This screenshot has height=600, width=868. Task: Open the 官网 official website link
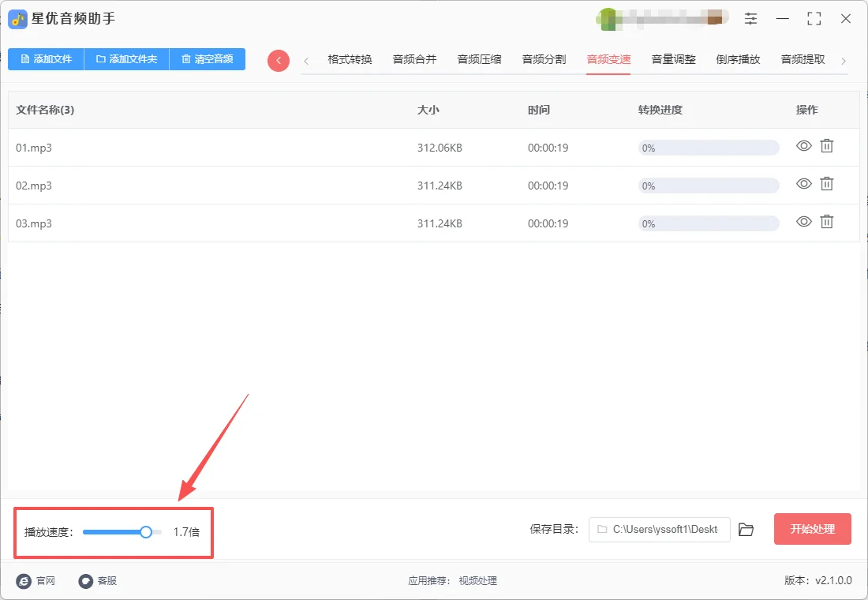[x=24, y=580]
